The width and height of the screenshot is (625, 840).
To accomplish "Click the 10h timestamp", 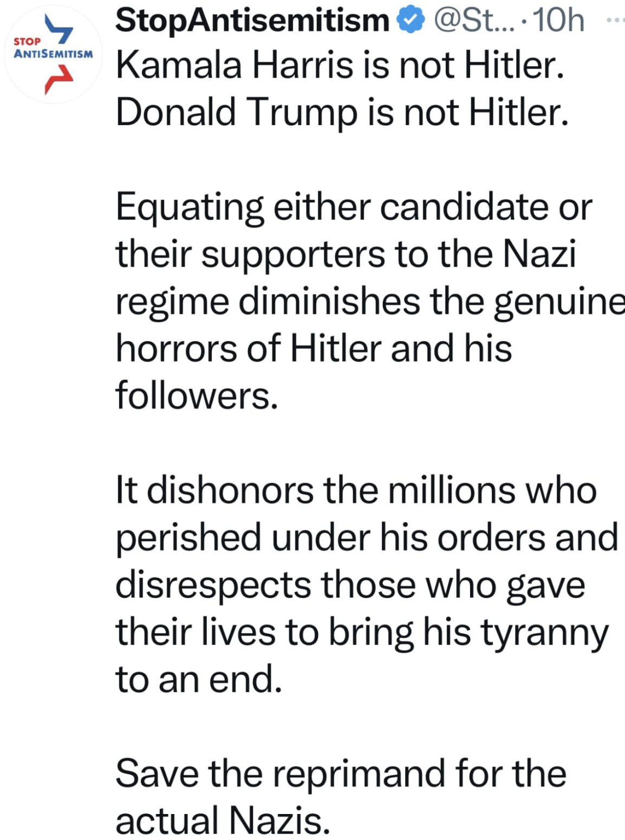I will tap(558, 21).
